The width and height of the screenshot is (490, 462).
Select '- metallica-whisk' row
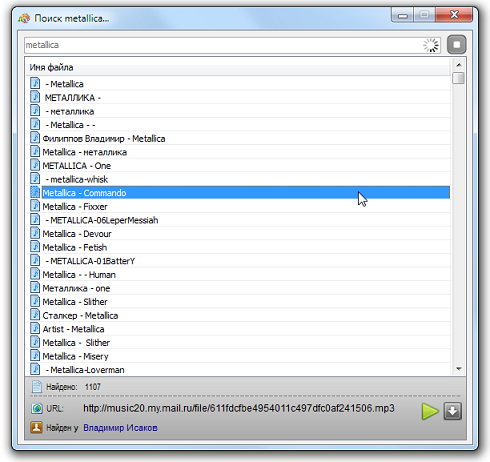click(238, 179)
